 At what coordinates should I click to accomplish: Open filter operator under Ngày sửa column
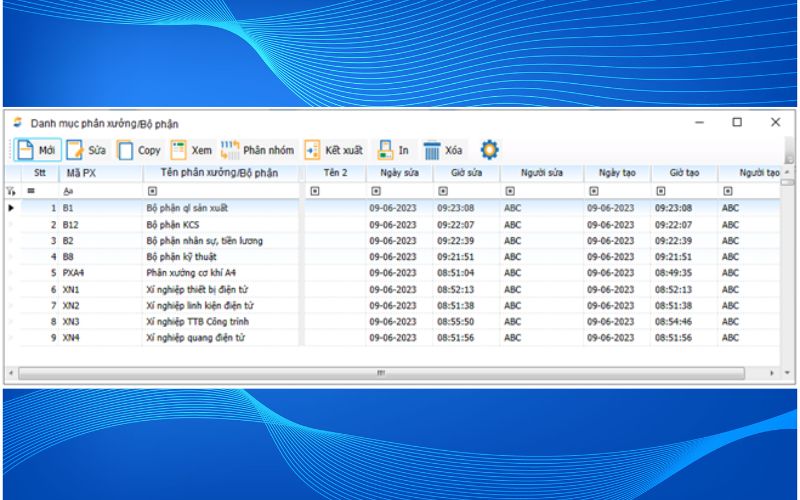376,191
